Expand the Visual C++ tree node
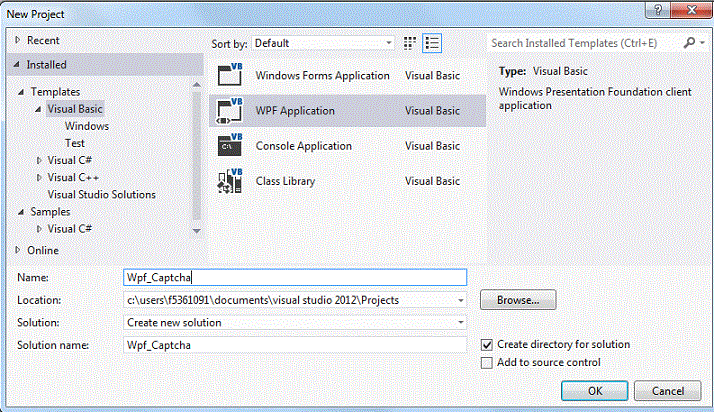Screen dimensions: 714x412 click(39, 178)
